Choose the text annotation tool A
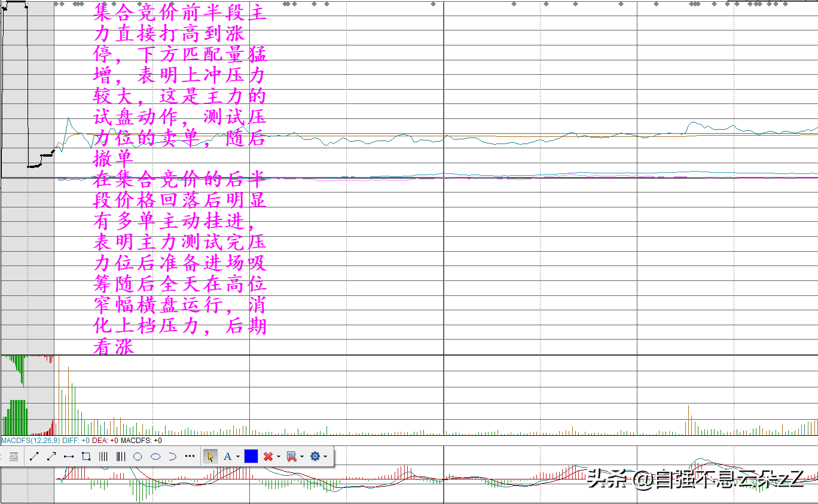 tap(227, 456)
